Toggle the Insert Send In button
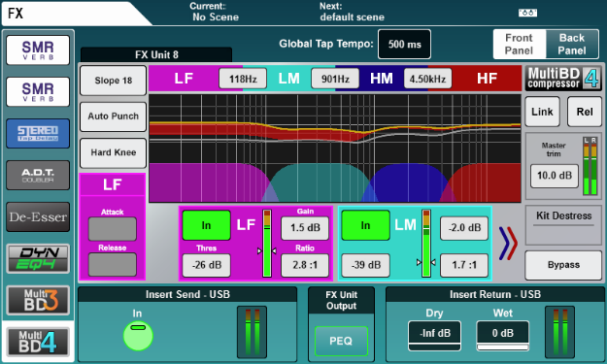Image resolution: width=607 pixels, height=364 pixels. [138, 336]
